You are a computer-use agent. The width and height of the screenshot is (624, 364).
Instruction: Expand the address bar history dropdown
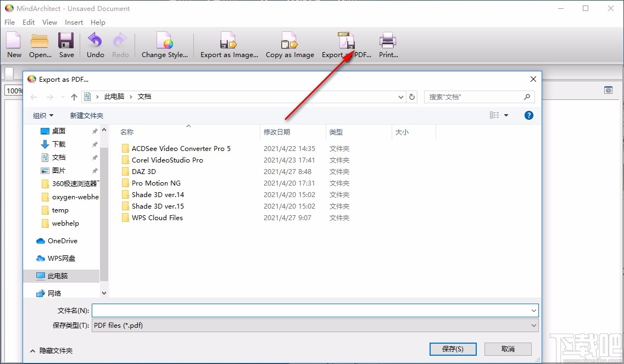(401, 97)
